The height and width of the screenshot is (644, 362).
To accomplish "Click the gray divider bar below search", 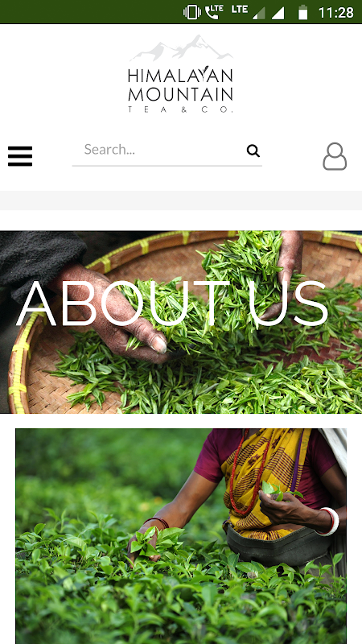I will [x=181, y=200].
